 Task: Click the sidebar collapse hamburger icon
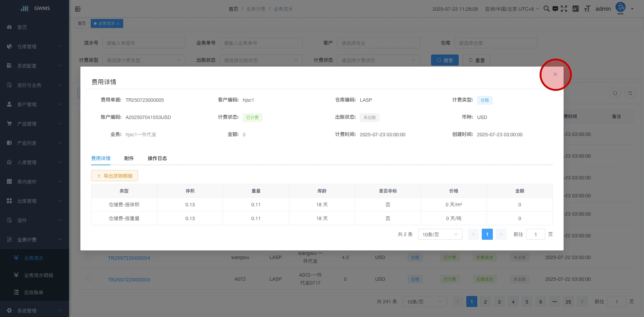tap(78, 9)
